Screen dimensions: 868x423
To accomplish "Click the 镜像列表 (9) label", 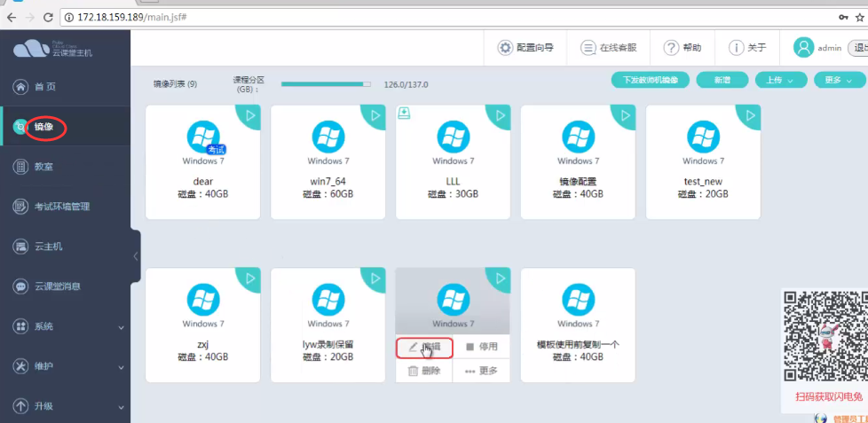I will click(176, 84).
